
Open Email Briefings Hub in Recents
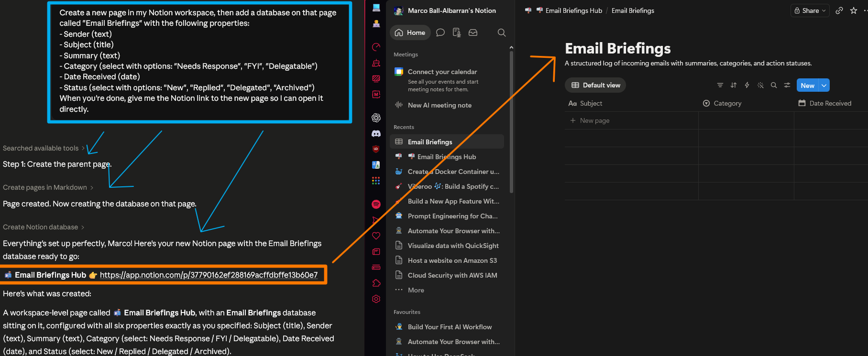point(447,157)
